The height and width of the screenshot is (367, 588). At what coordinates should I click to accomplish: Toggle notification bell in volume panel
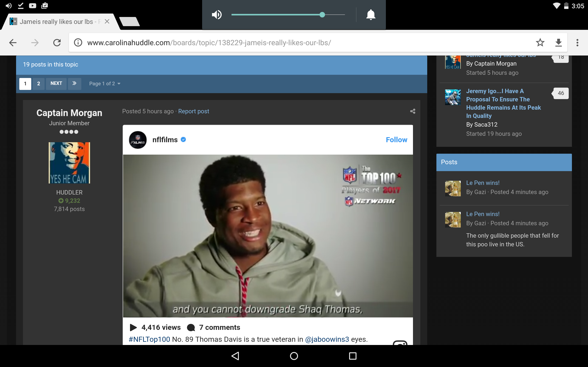tap(371, 15)
